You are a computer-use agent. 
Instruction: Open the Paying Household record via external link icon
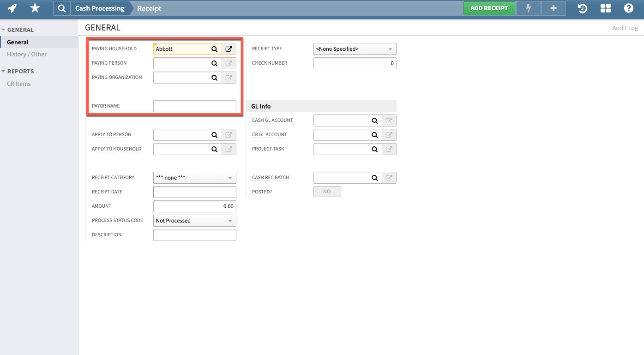(x=229, y=48)
